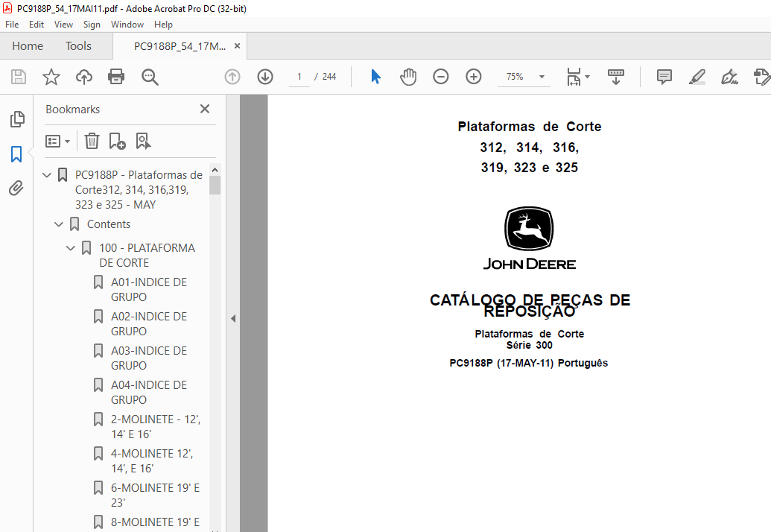Open 6-MOLINETE 19' E 23' bookmark
This screenshot has width=771, height=532.
click(x=155, y=495)
